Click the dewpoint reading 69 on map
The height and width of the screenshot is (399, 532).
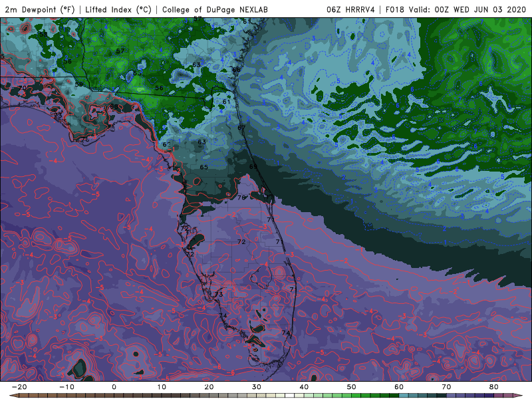pos(253,167)
